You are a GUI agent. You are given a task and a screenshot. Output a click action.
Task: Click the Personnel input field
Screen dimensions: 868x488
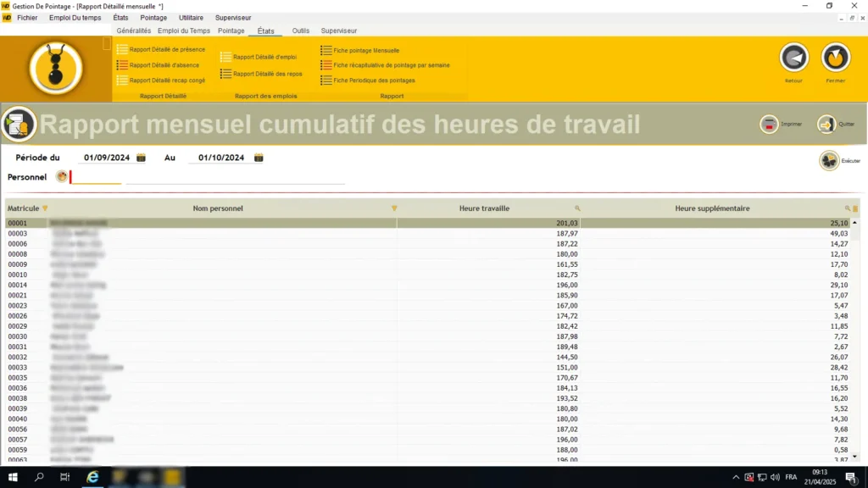[96, 177]
